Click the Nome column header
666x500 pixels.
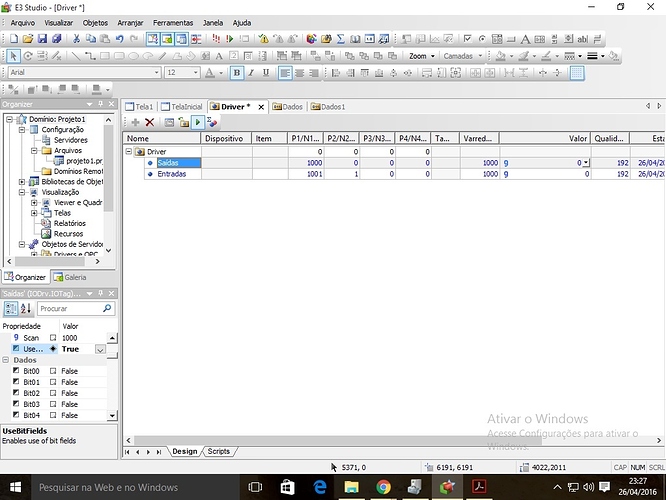point(162,138)
